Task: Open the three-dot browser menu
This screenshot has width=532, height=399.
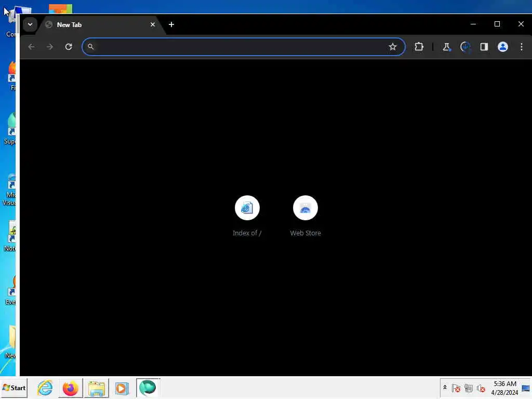Action: [x=522, y=47]
